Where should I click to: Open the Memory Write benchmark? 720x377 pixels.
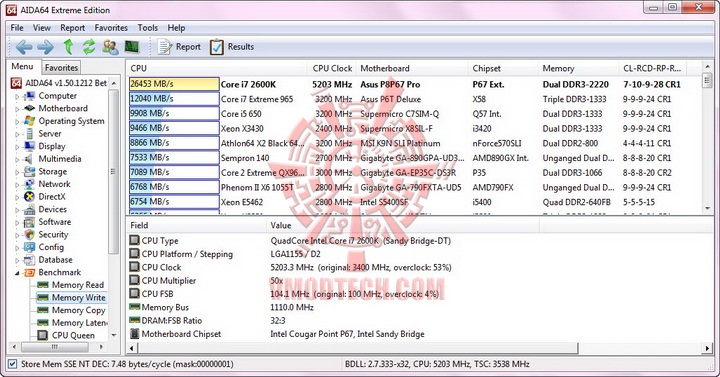(x=79, y=298)
